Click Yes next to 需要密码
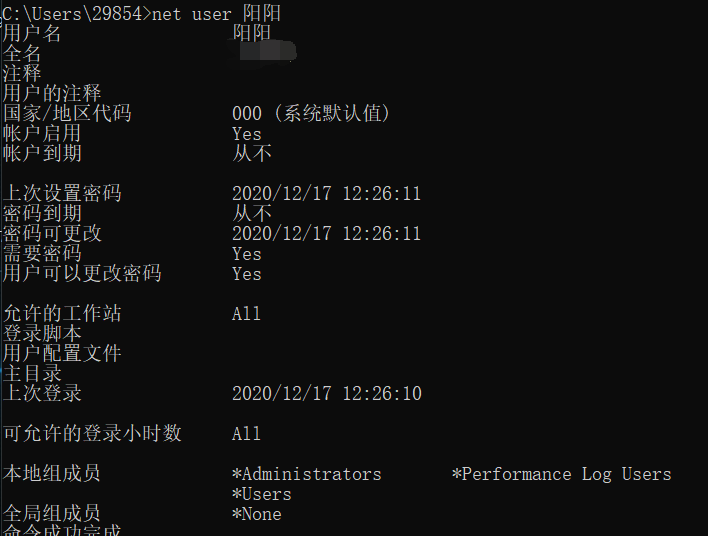The height and width of the screenshot is (536, 708). [x=247, y=254]
